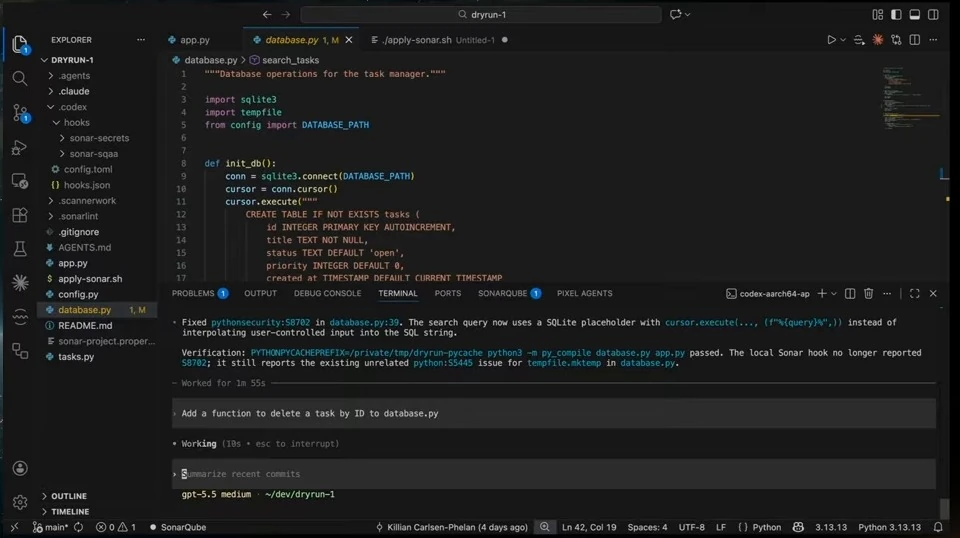Click the orange starburst icon in editor toolbar
This screenshot has height=538, width=960.
[877, 40]
